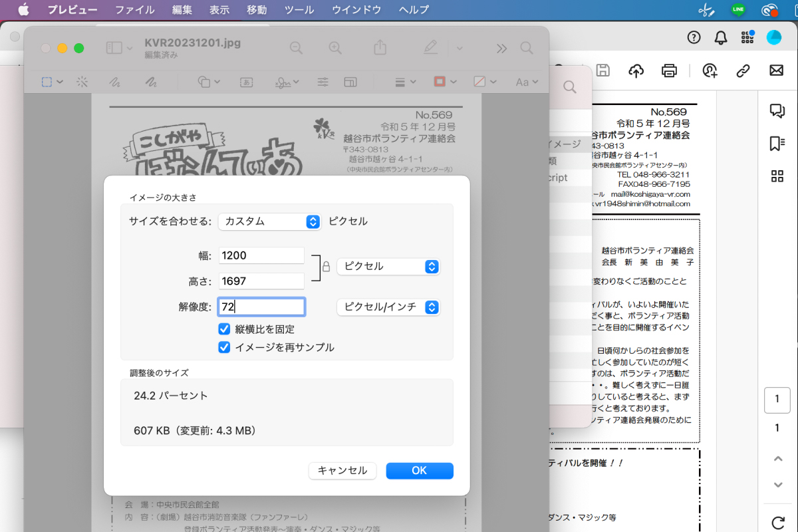Select the Instant Alpha magic wand tool
Screen dimensions: 798x532
coord(82,82)
